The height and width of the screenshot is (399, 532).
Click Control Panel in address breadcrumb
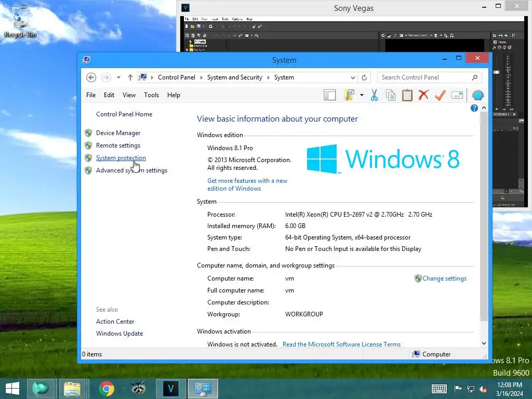177,77
